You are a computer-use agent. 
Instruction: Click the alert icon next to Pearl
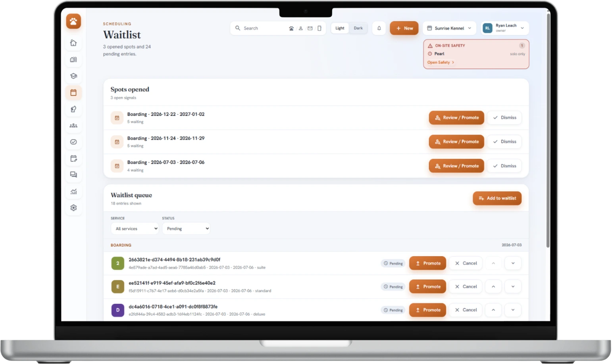click(430, 54)
